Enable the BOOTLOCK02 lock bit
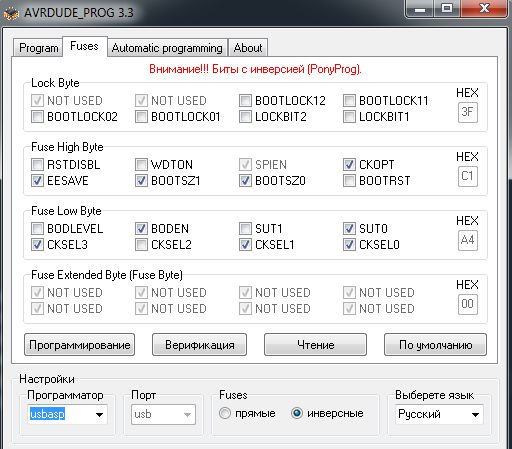The height and width of the screenshot is (449, 512). pos(37,117)
